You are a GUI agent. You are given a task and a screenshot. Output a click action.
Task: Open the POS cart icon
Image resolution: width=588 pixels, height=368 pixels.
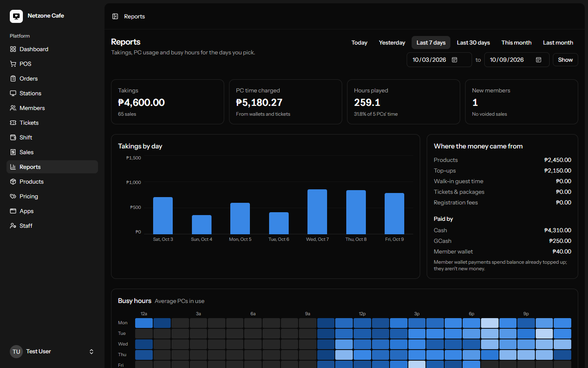tap(13, 64)
